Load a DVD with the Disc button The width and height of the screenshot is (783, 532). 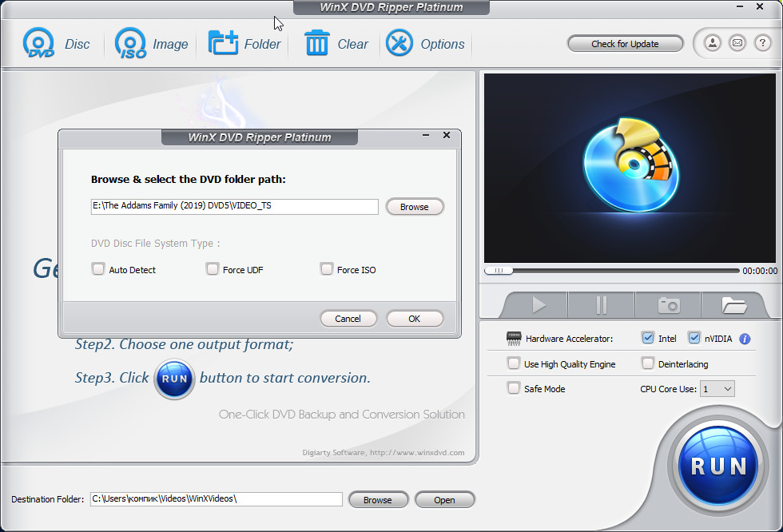[57, 43]
